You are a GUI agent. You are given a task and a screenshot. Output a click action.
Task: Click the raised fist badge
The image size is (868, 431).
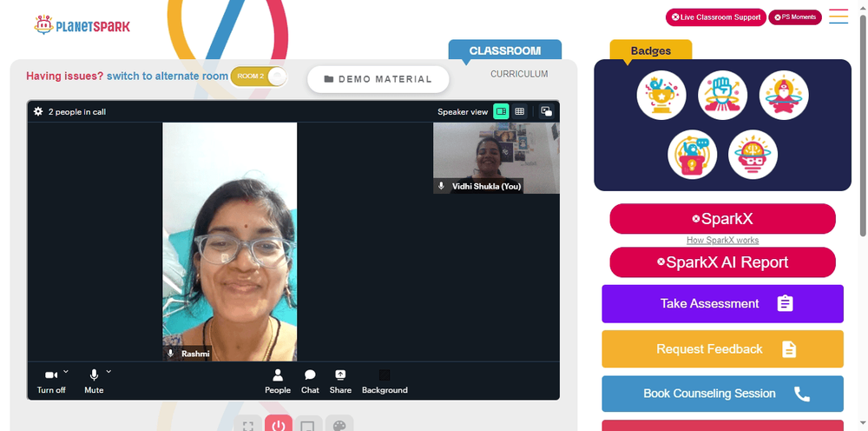tap(722, 96)
